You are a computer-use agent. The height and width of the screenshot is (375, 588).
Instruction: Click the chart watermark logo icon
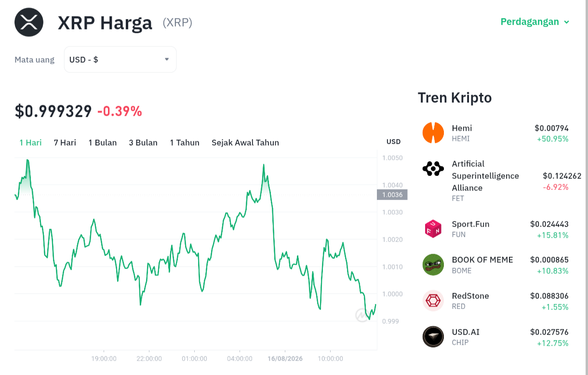(362, 315)
